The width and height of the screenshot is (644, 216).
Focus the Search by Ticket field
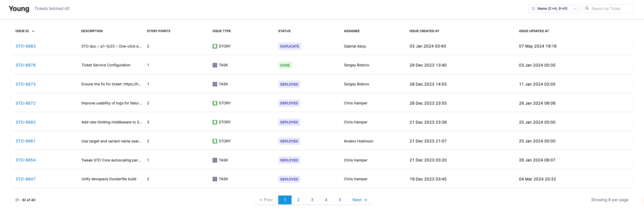tap(611, 8)
